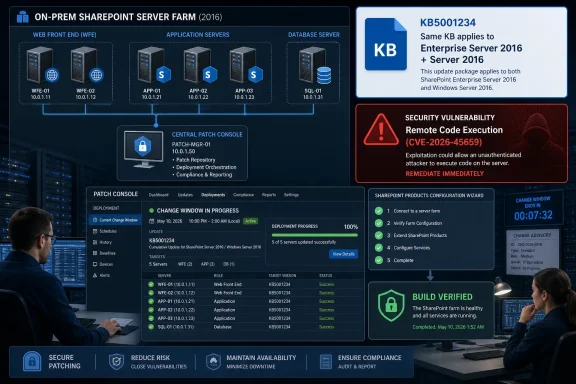
Task: Click the Alerts icon in the sidebar
Action: pyautogui.click(x=95, y=275)
